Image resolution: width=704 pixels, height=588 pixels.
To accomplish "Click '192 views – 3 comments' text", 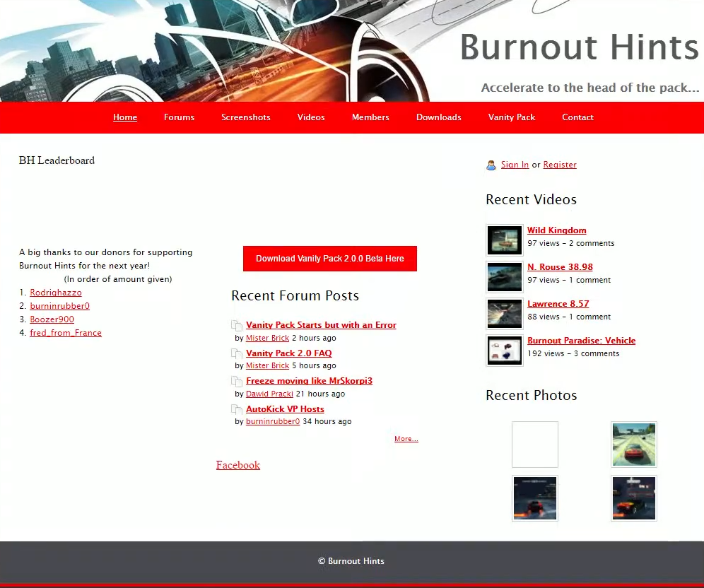I will tap(573, 353).
